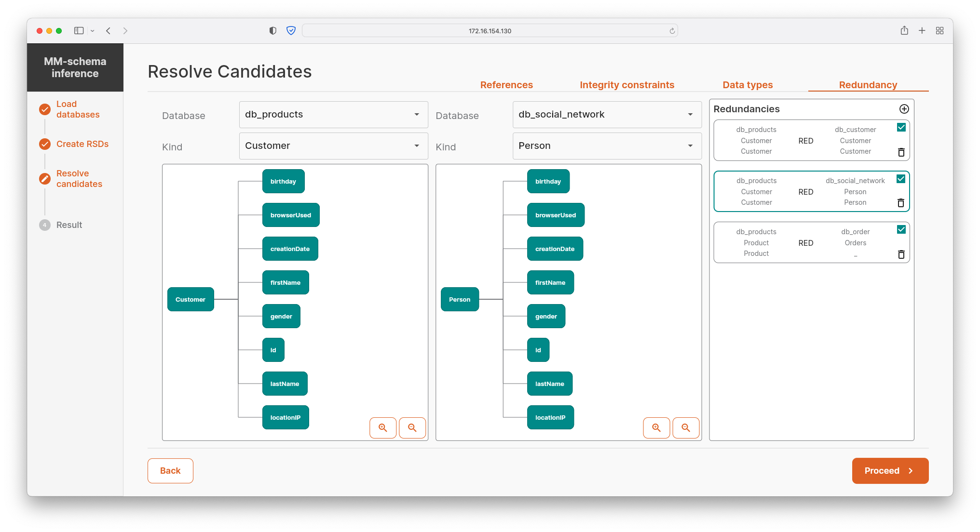Click the zoom out icon on left schema
The height and width of the screenshot is (532, 980).
tap(412, 426)
